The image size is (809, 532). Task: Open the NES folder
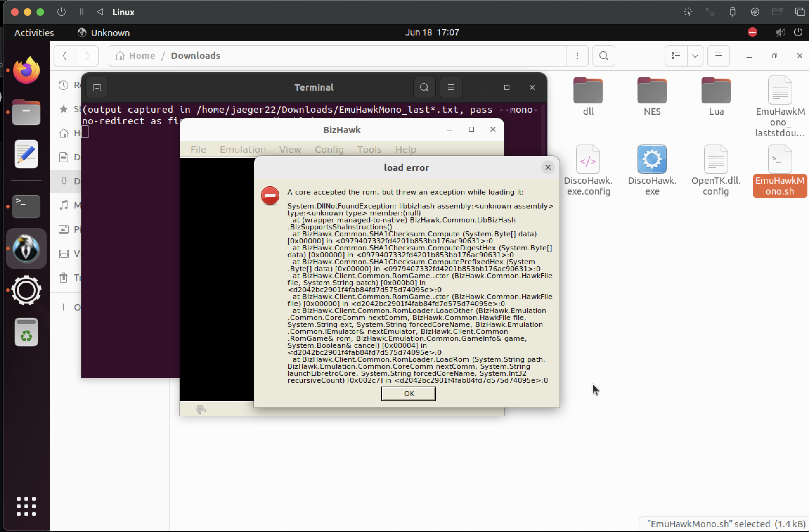(x=652, y=92)
